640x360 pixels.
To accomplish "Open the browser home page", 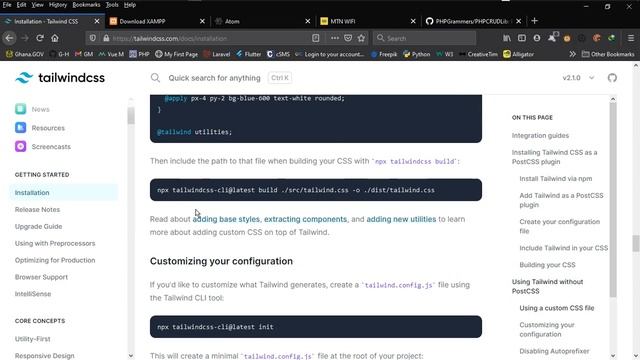I will tap(55, 38).
